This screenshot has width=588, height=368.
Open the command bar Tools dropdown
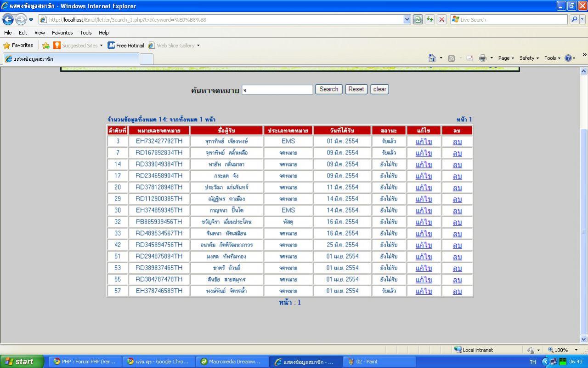[x=553, y=58]
